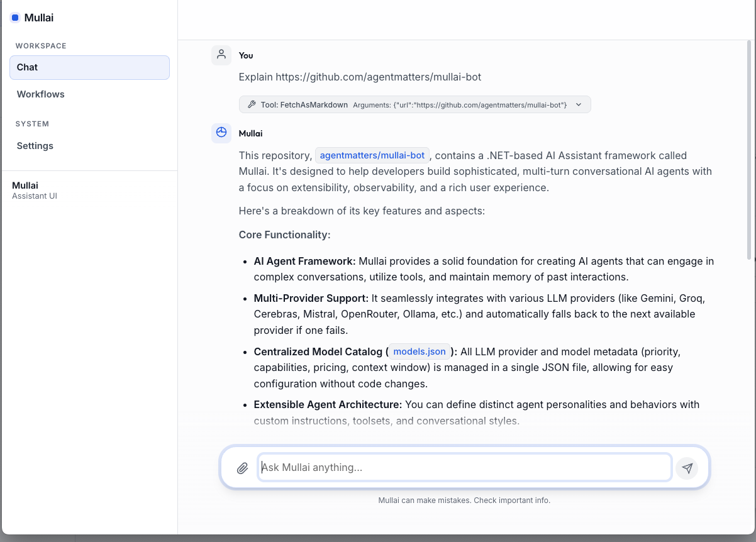Click the Mullai assistant avatar icon
Image resolution: width=756 pixels, height=542 pixels.
tap(221, 133)
